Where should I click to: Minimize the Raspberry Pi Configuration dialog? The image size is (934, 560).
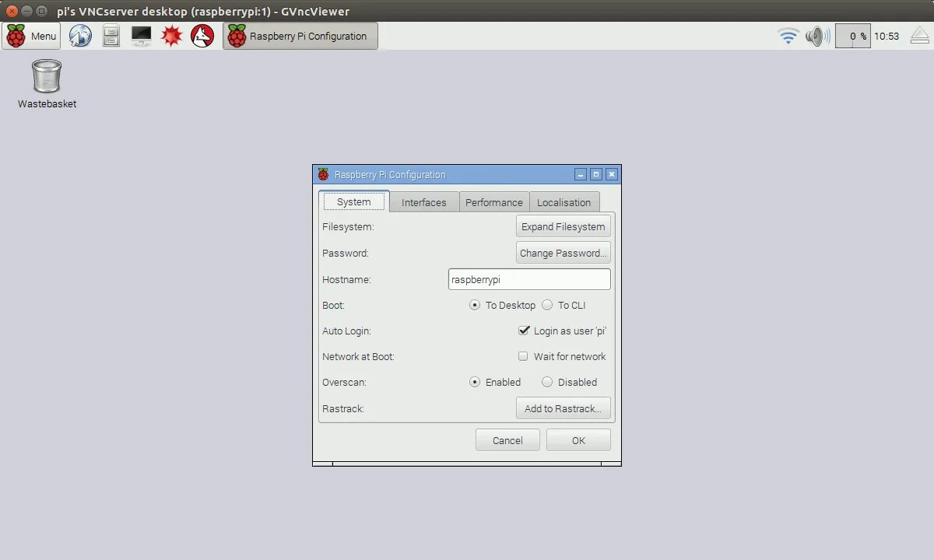581,174
